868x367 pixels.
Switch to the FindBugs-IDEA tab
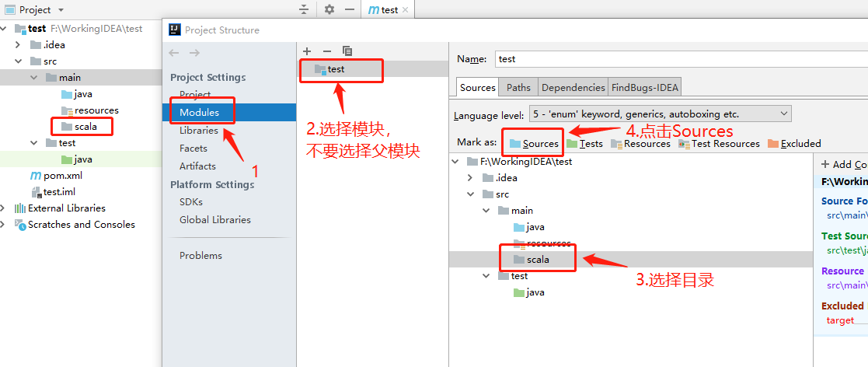click(645, 87)
